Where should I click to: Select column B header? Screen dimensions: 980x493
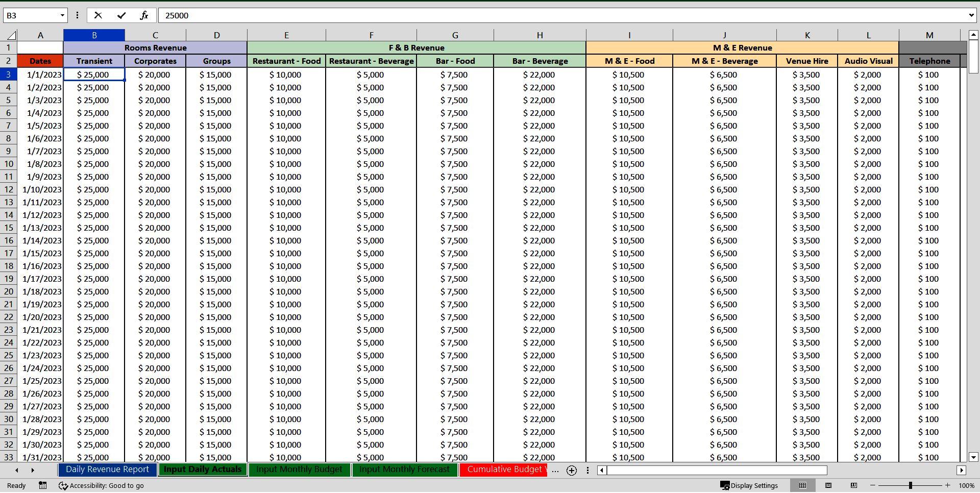[94, 35]
